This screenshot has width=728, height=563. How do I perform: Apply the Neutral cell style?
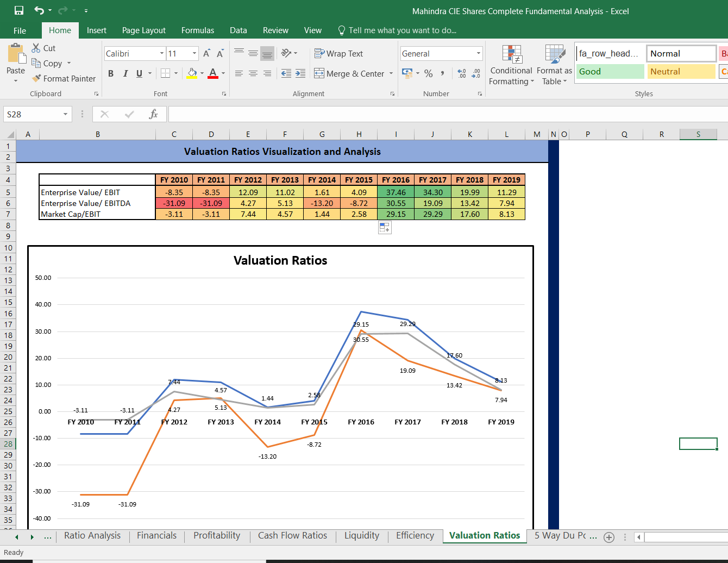tap(681, 71)
